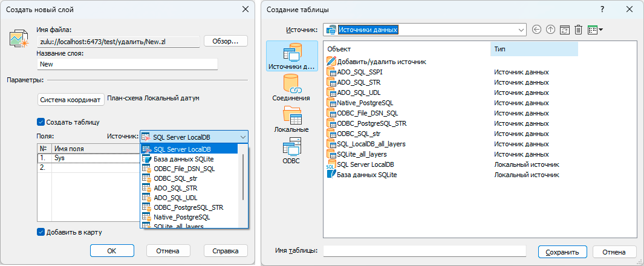Pick ODBC_PostgreSQL_STR in the dropdown list
Viewport: 644px width, 266px height.
point(188,207)
